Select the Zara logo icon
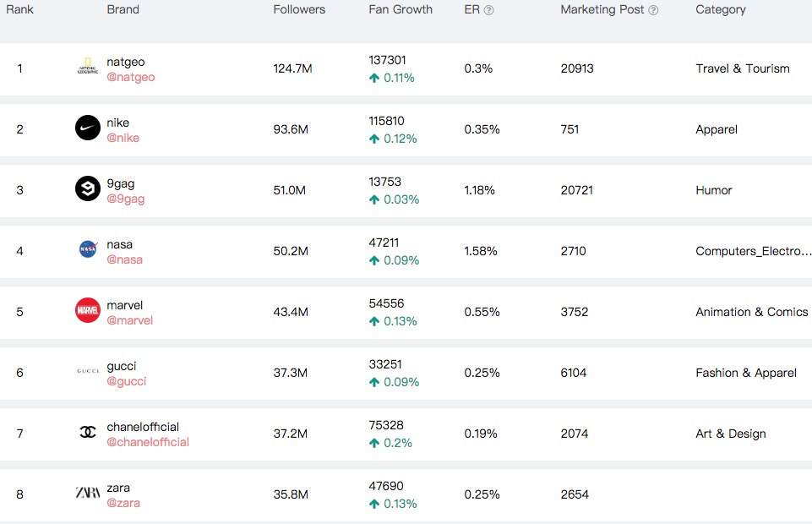 point(88,493)
